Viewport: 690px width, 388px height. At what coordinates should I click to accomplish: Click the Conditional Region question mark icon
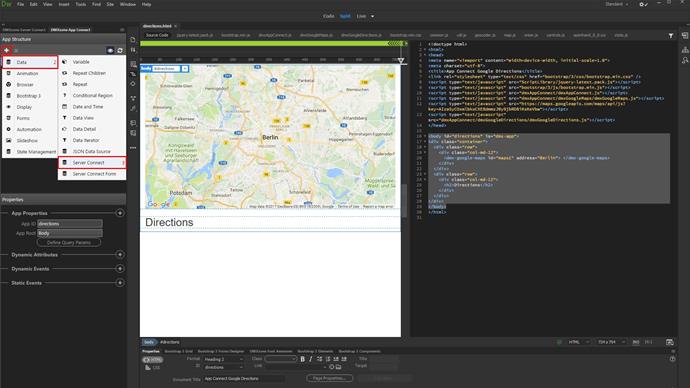click(x=64, y=95)
